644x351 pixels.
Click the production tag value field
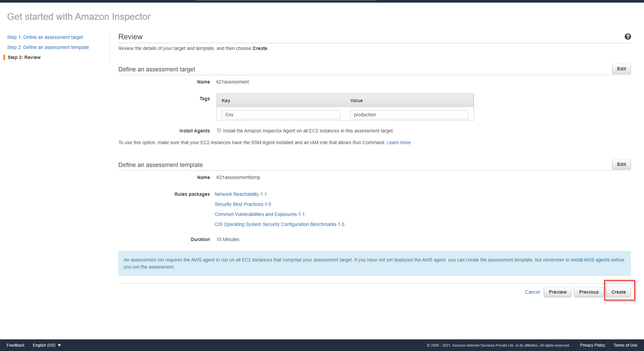pyautogui.click(x=409, y=115)
